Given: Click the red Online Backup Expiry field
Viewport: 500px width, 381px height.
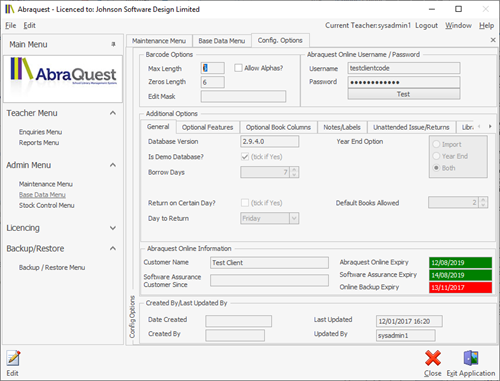Looking at the screenshot, I should (460, 287).
